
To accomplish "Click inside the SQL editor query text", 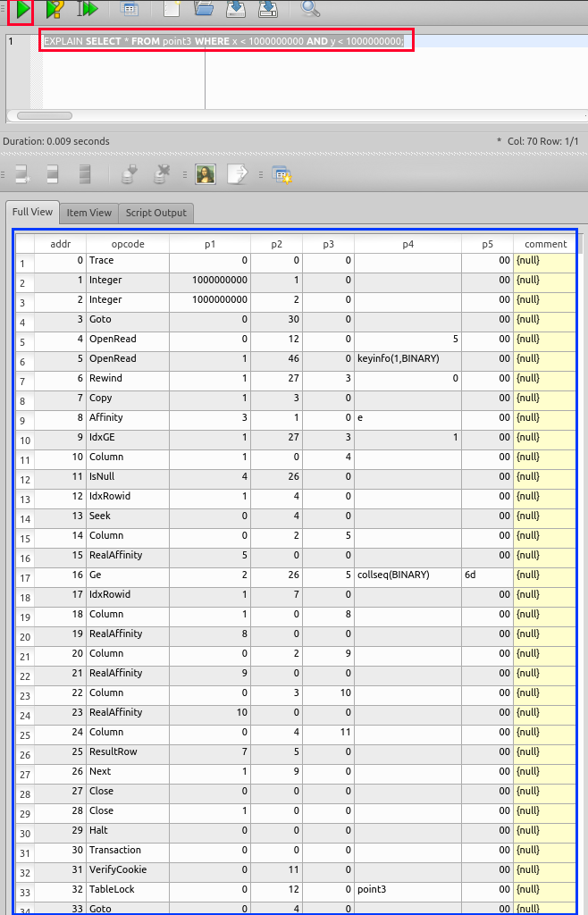I will point(223,41).
